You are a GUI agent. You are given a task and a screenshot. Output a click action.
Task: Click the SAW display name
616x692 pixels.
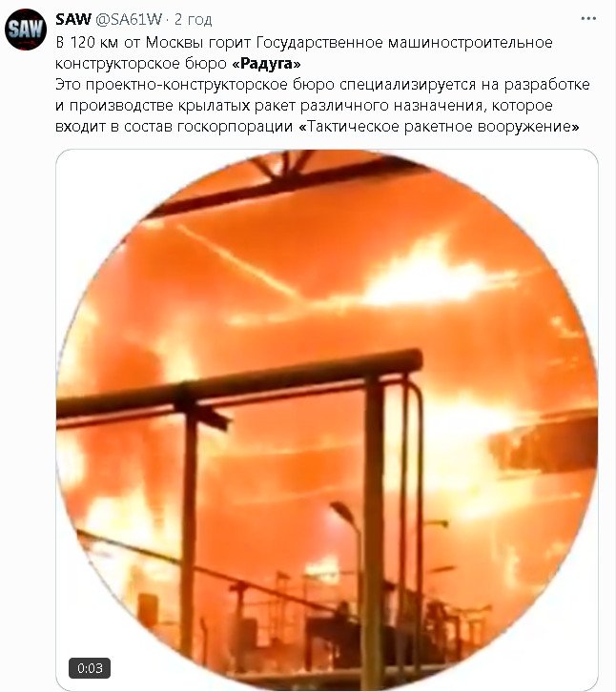click(x=73, y=19)
